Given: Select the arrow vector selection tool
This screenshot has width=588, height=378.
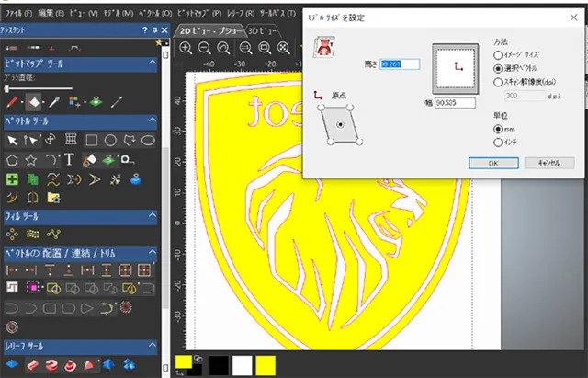Looking at the screenshot, I should 12,140.
